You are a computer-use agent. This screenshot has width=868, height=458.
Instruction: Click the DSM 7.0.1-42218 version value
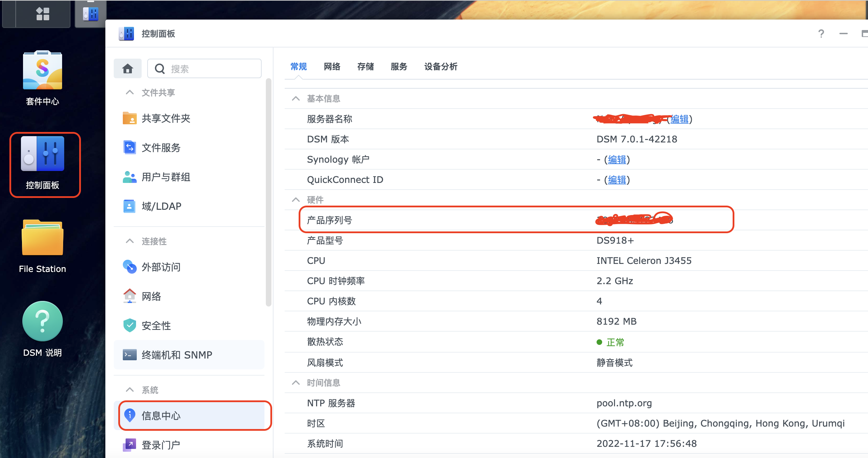[637, 139]
